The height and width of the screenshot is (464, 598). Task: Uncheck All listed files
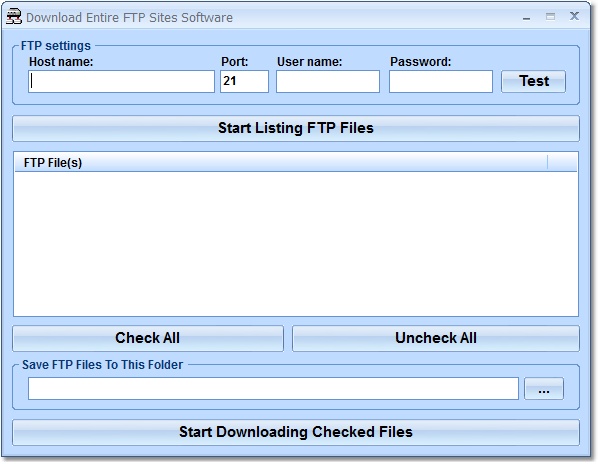click(x=436, y=338)
